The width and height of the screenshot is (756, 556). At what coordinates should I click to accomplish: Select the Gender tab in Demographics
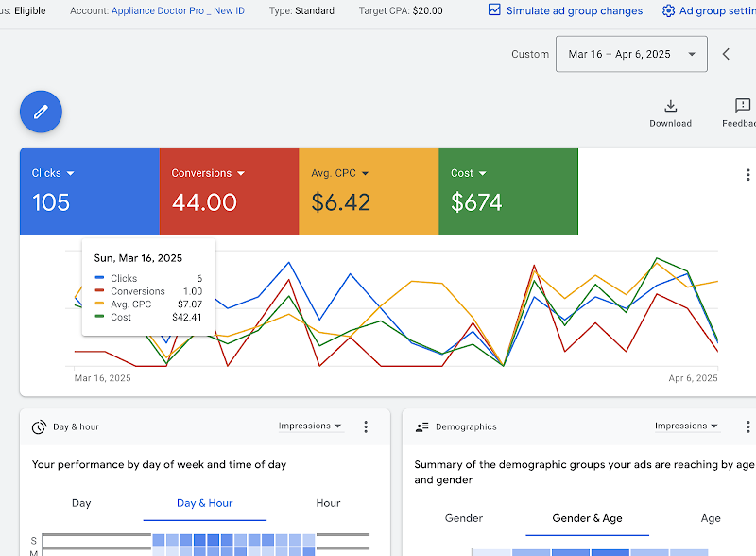click(x=464, y=518)
